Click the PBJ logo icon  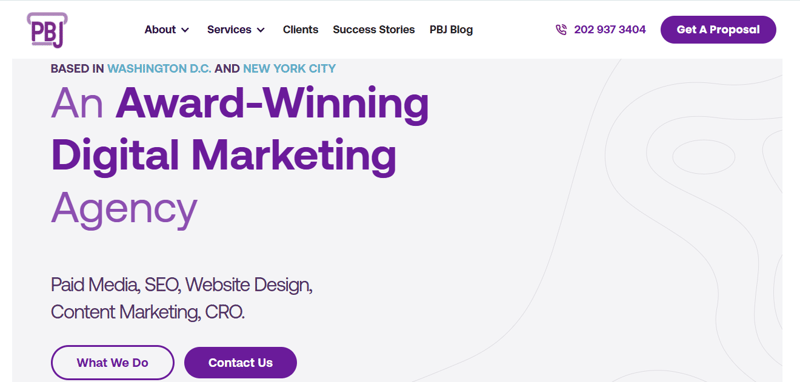(x=47, y=30)
